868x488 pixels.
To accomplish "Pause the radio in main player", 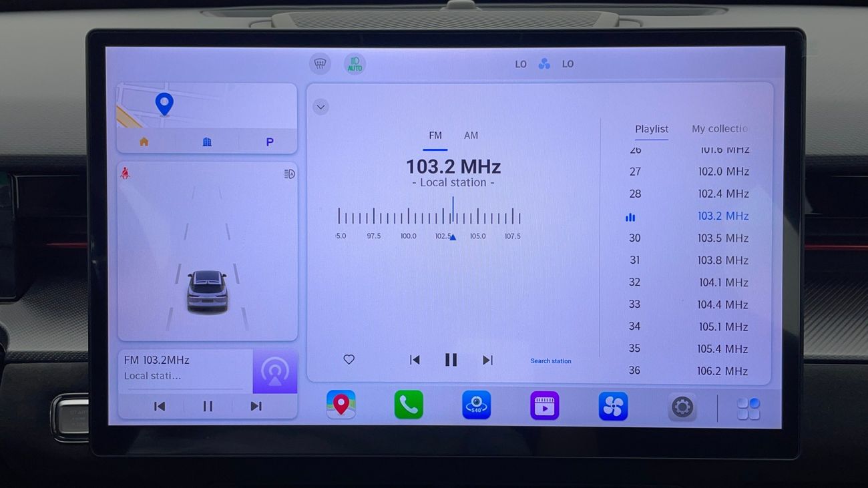I will click(x=451, y=360).
